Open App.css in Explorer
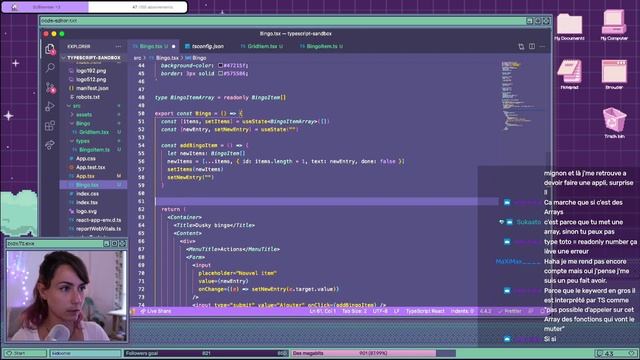This screenshot has width=640, height=360. tap(86, 159)
